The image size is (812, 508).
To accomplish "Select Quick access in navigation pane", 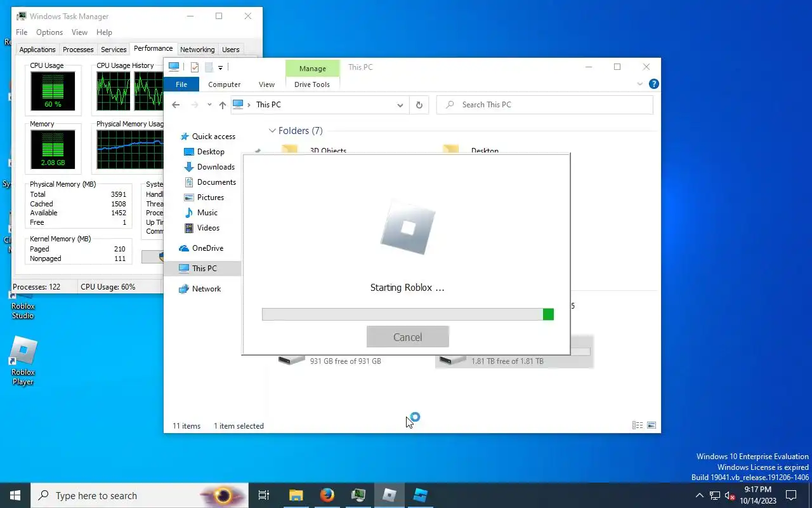I will pos(207,137).
